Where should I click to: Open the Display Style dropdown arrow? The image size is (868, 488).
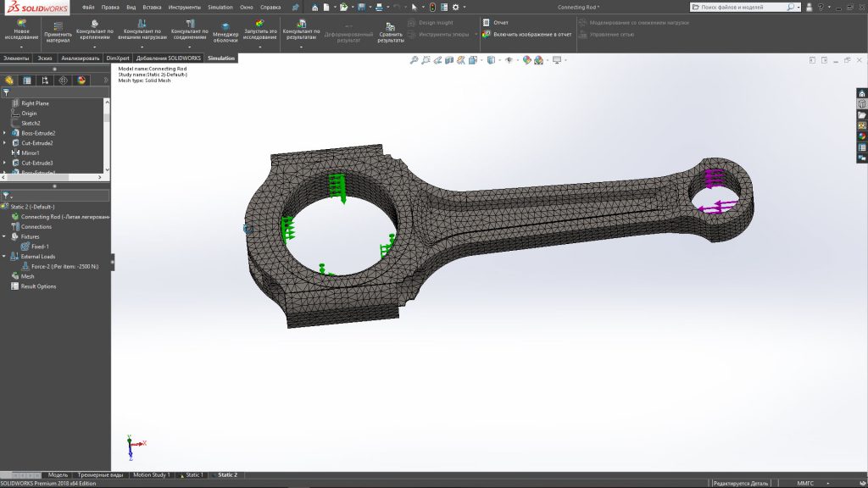[498, 60]
